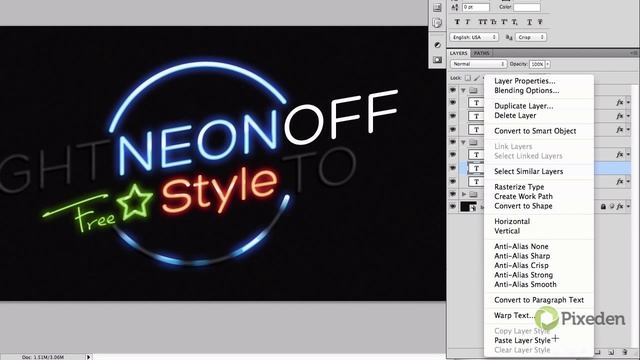Enable lock transparent pixels checkbox
Screen dimensions: 640x360
point(468,78)
